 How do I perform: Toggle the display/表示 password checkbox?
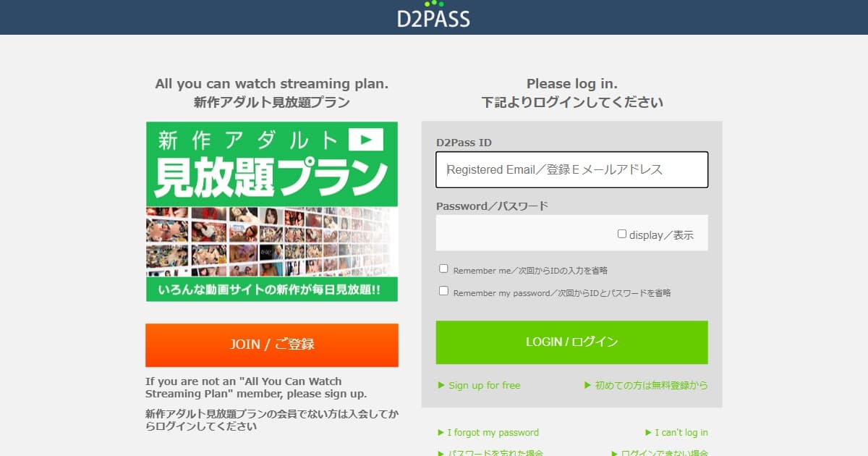(622, 234)
